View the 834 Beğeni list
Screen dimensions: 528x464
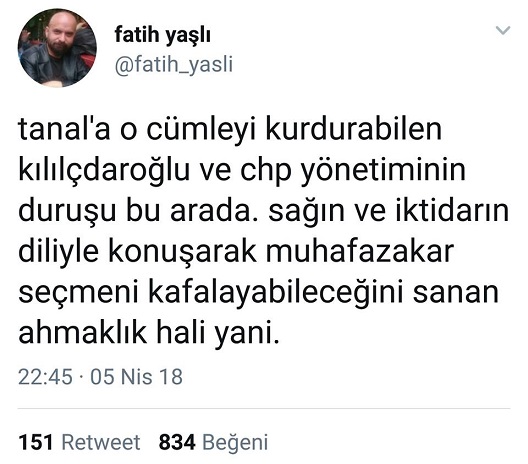(213, 442)
